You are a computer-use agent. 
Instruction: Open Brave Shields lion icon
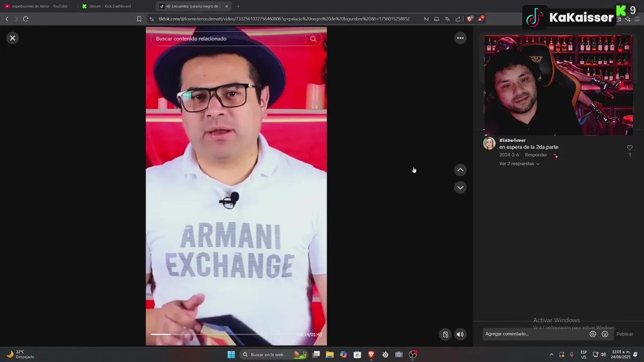point(470,19)
